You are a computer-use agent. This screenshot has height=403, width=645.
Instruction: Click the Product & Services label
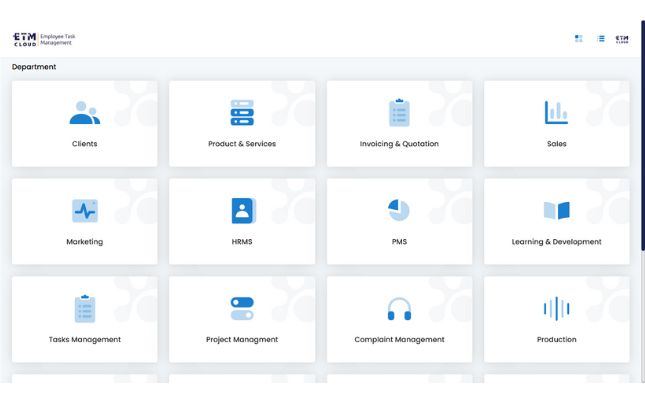[242, 144]
